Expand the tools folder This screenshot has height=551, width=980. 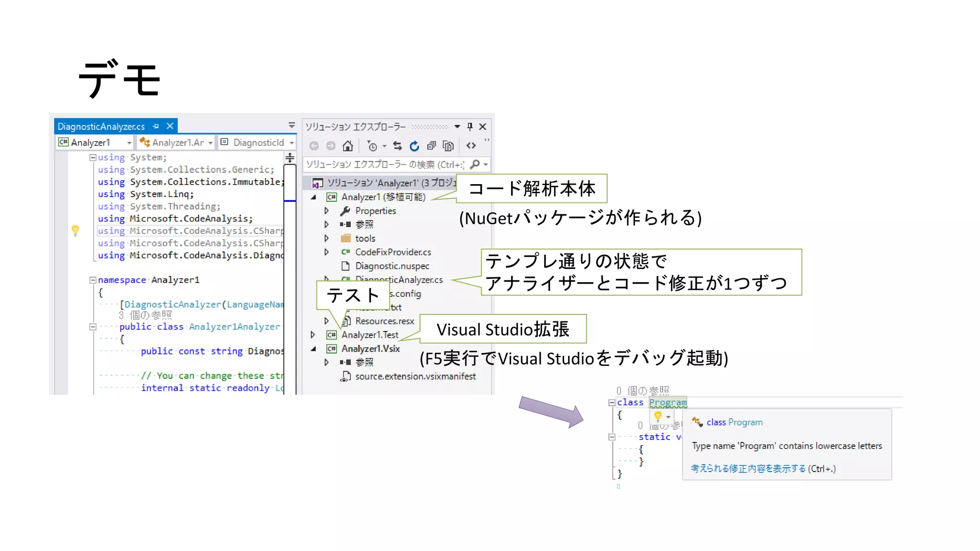326,238
